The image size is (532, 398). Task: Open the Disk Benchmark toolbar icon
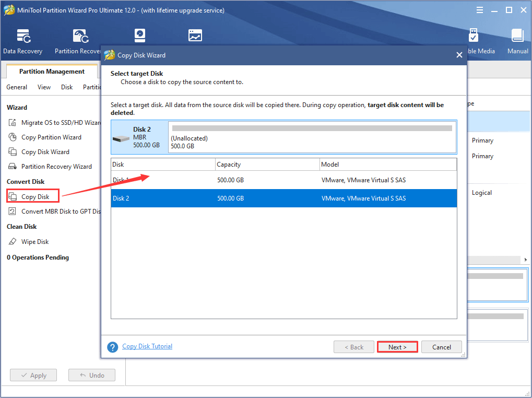click(x=140, y=36)
